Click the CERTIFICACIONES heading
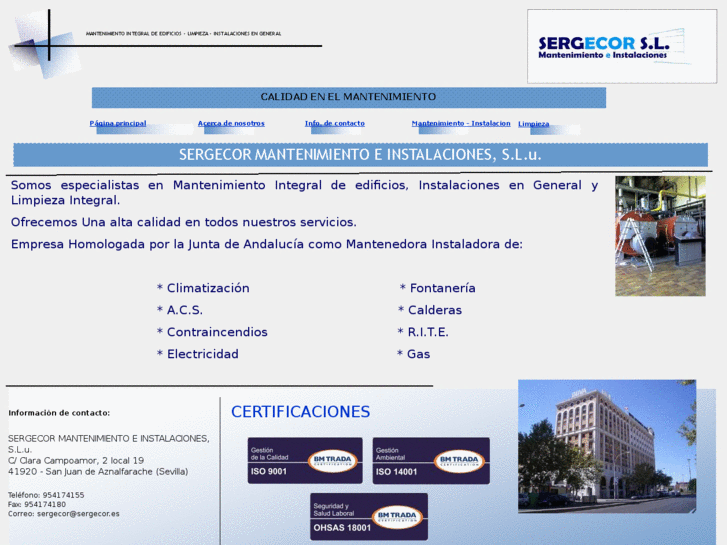 300,412
